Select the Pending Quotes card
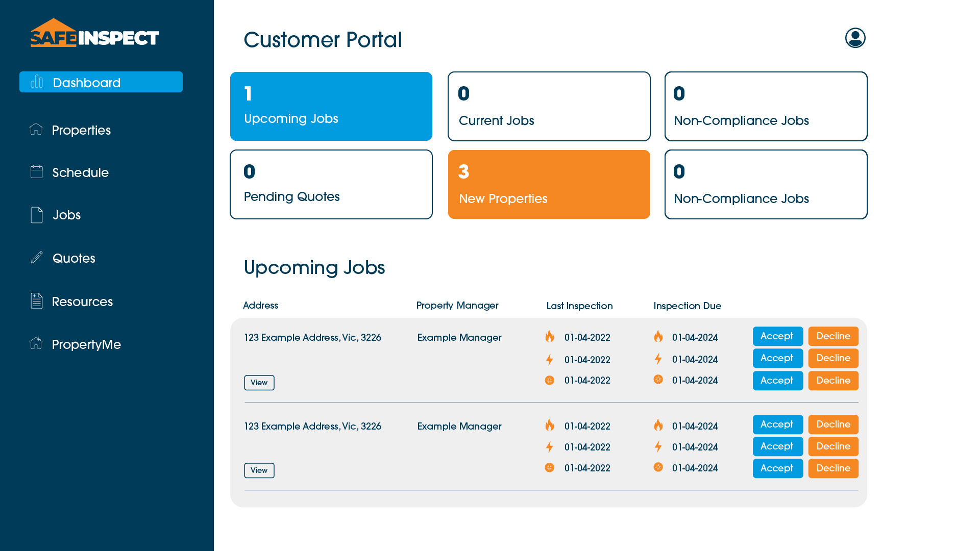Screen dimensions: 980x551 (x=331, y=184)
